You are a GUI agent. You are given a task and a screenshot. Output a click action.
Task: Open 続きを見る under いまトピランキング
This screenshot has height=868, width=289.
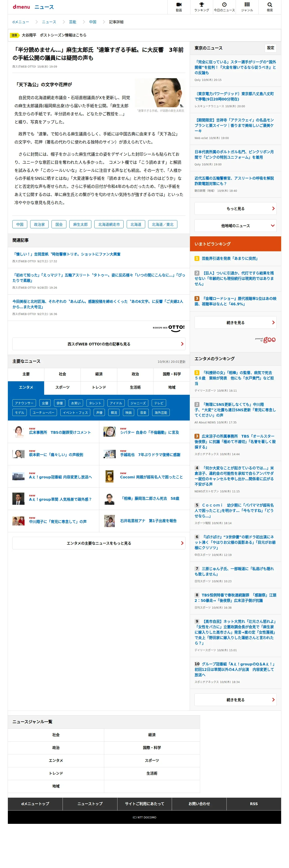[235, 322]
